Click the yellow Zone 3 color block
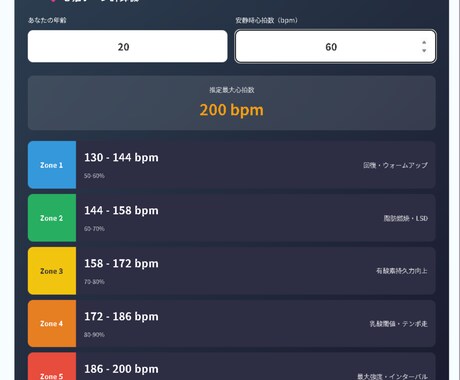The image size is (460, 380). point(52,271)
